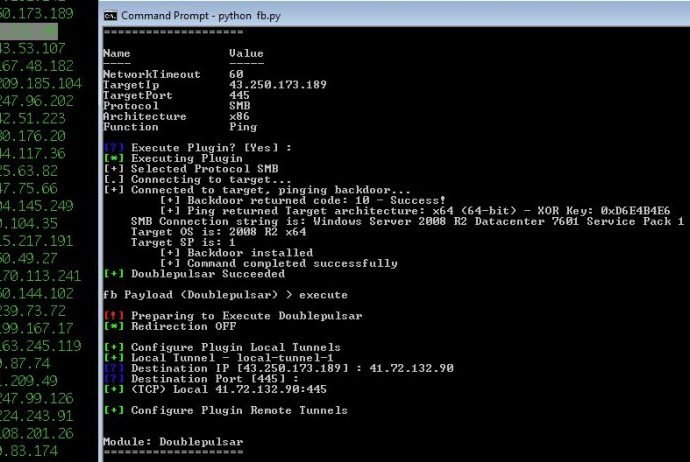Select the IP row ending '.201.26' in the left list

click(x=37, y=433)
